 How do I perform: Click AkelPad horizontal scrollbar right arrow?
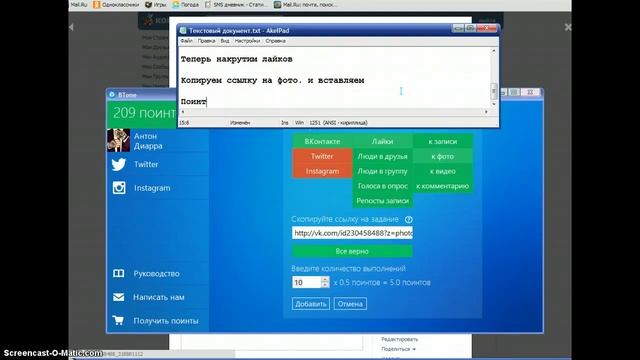click(x=486, y=112)
